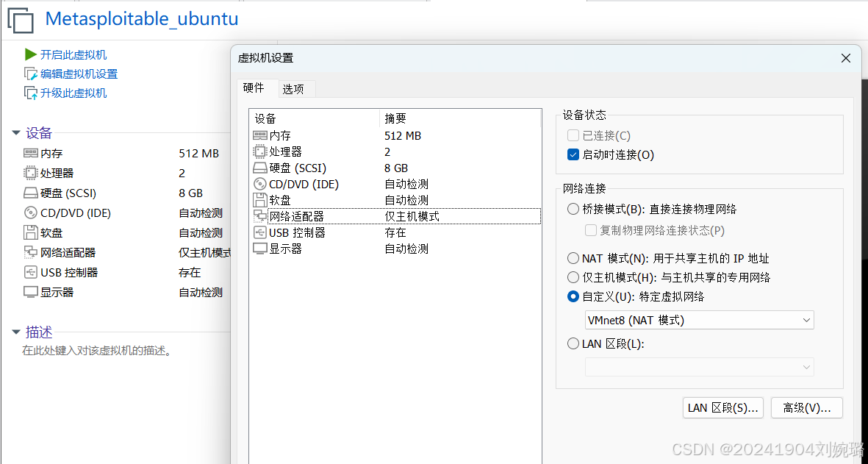Select LAN 区段(L) radio button
Screen dimensions: 868x464
tap(573, 344)
